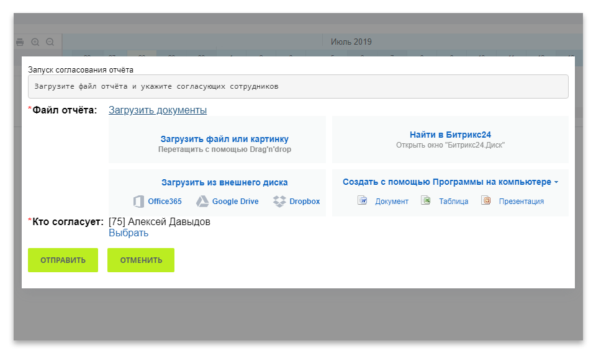Click the ОТМЕНИТЬ button

coord(141,260)
